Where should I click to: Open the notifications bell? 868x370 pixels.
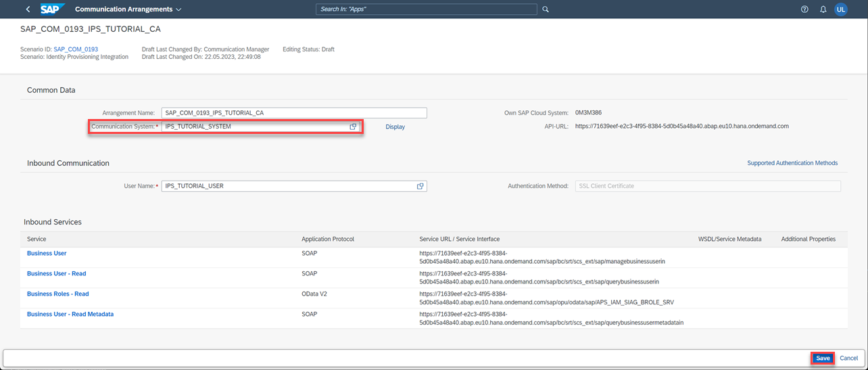pos(823,9)
